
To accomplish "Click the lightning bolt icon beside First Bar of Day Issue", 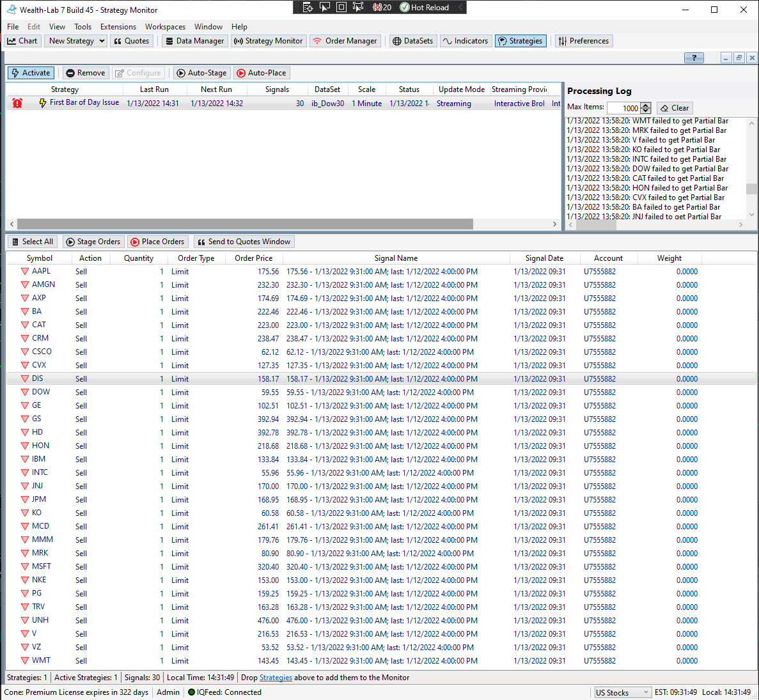I will [43, 103].
